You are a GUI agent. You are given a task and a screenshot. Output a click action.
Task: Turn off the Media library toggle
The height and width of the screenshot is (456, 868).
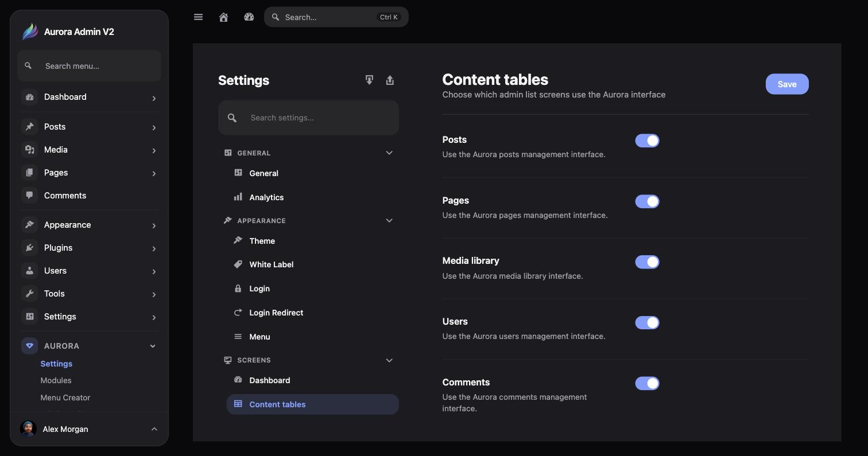(x=647, y=262)
